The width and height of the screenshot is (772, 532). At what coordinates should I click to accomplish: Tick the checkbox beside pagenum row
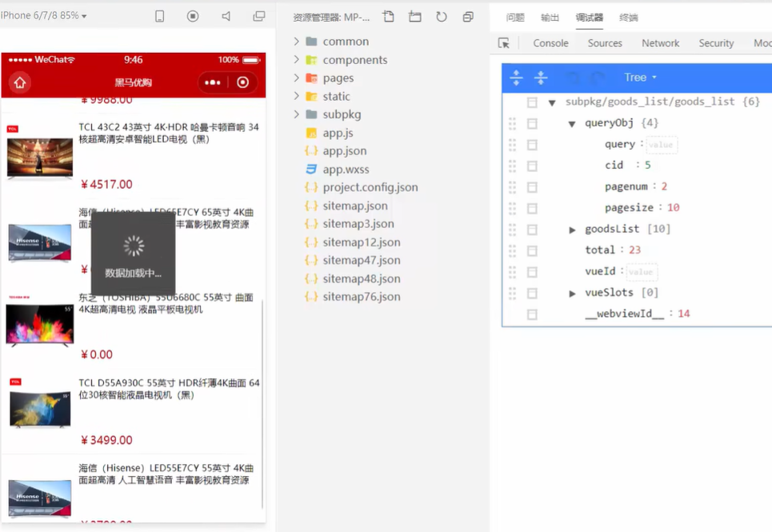532,187
